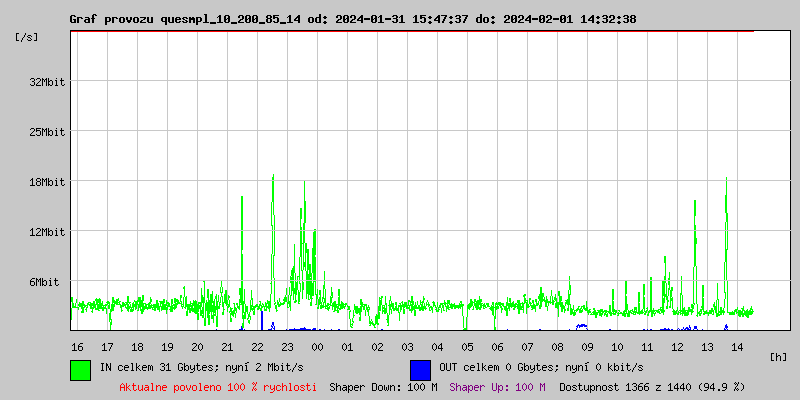Click the [h] unit label of time axis

(778, 356)
